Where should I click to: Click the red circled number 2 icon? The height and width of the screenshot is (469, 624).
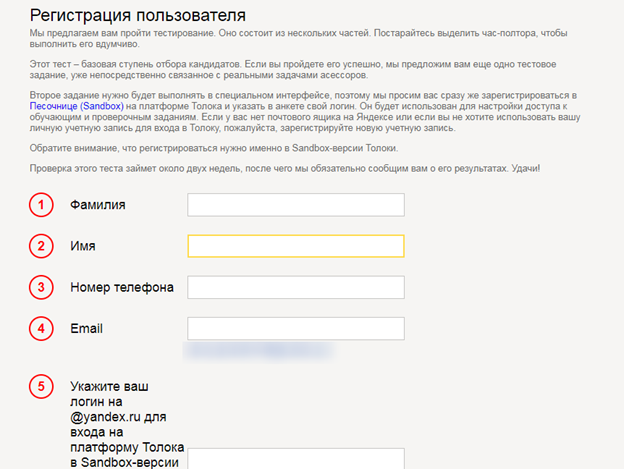click(41, 246)
